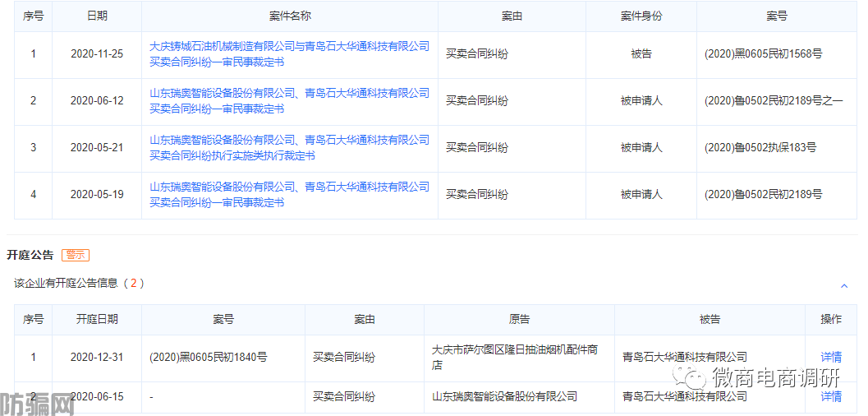
Task: Select date 2020-05-21 in cases table
Action: click(x=97, y=148)
